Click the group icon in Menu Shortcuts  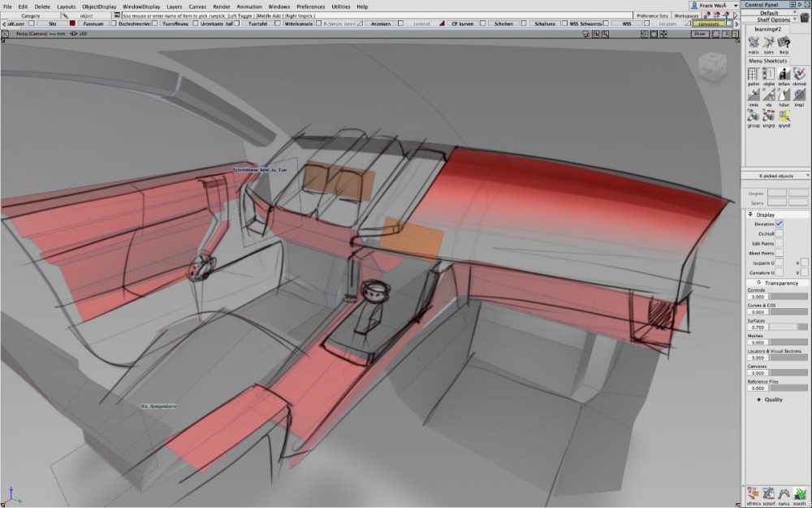(753, 116)
